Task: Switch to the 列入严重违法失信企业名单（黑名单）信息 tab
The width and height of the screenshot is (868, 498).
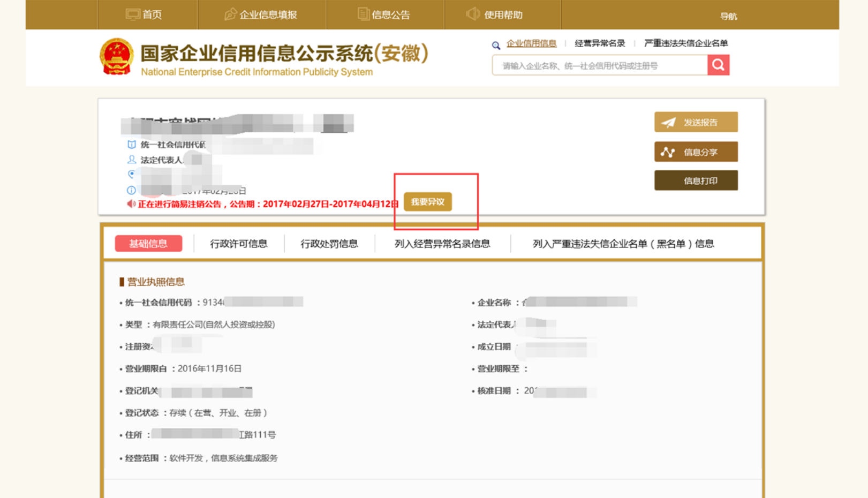Action: coord(623,244)
